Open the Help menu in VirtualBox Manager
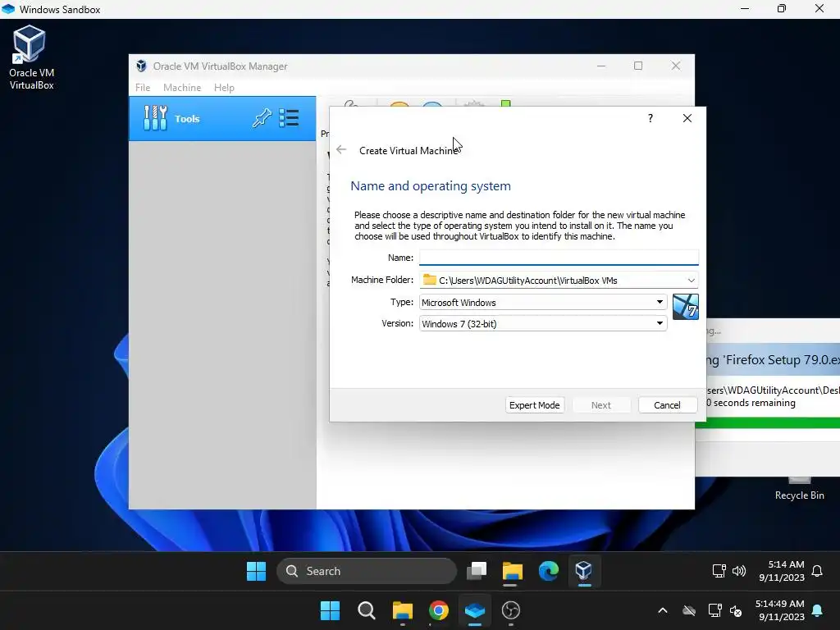840x630 pixels. 224,87
